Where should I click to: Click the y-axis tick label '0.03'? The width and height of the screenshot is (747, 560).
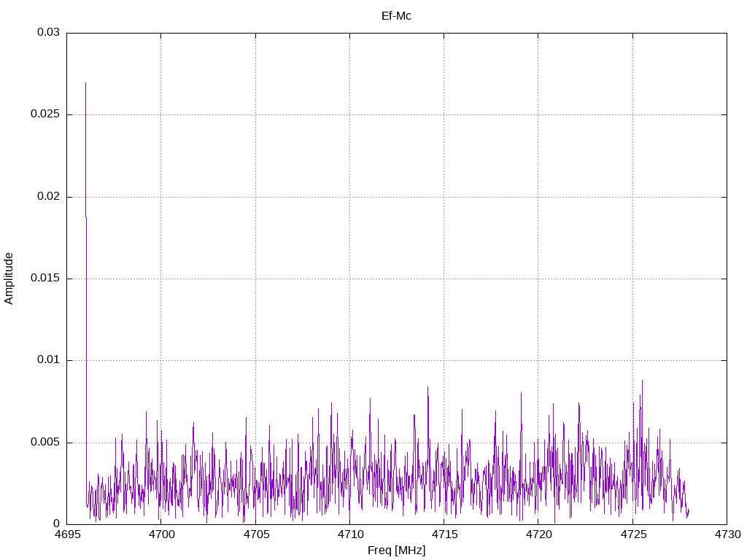[49, 32]
